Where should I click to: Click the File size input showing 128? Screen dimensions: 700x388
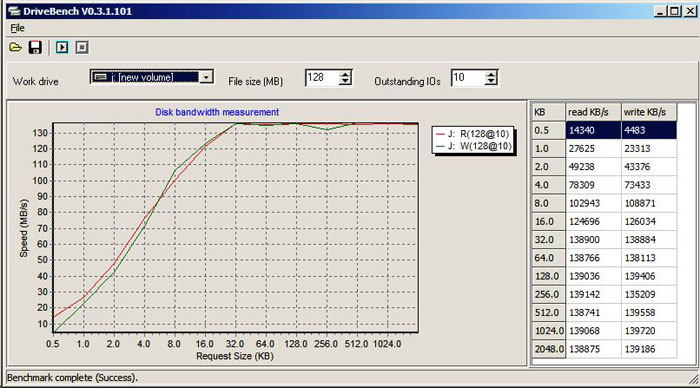click(x=322, y=78)
